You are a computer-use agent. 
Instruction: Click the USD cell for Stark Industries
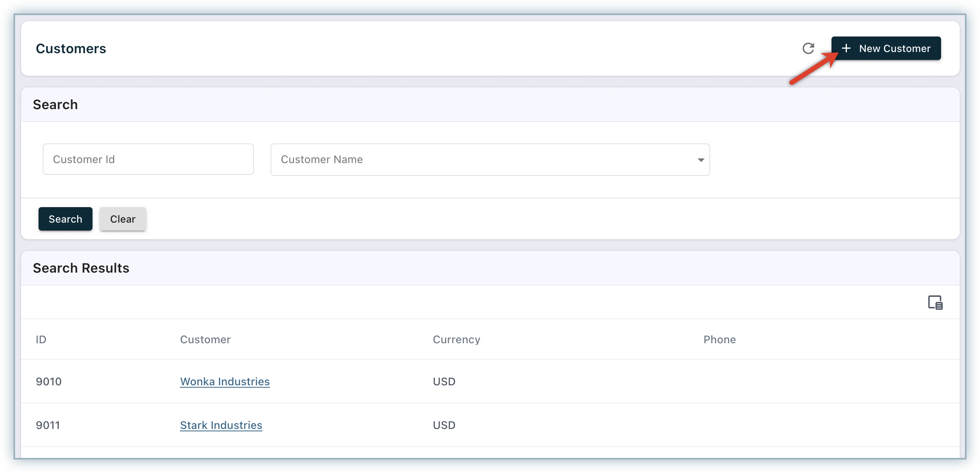pyautogui.click(x=444, y=425)
